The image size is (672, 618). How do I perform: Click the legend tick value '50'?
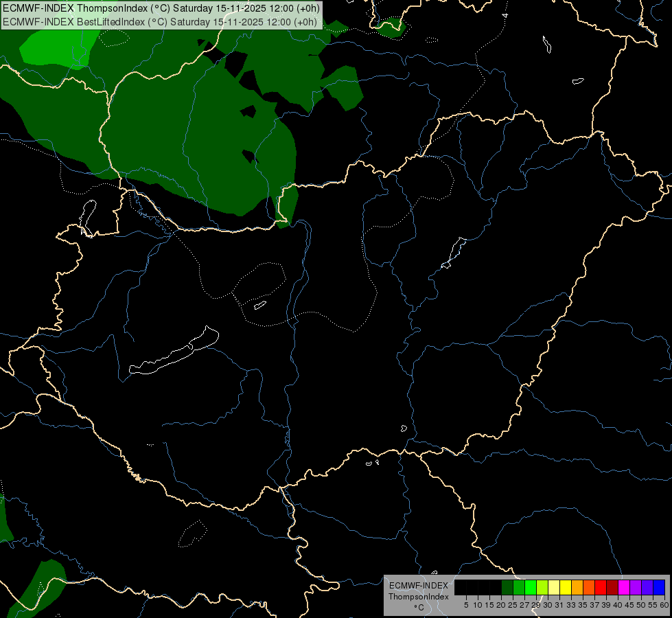(641, 605)
